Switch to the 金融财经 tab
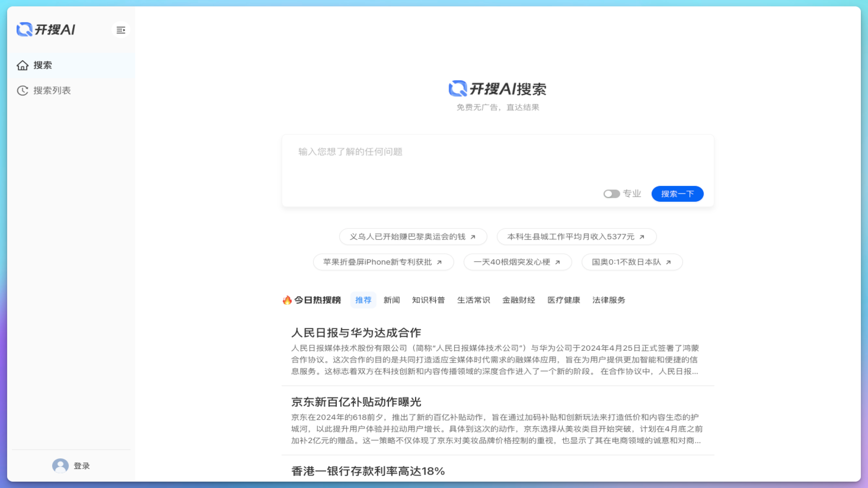 click(x=519, y=300)
